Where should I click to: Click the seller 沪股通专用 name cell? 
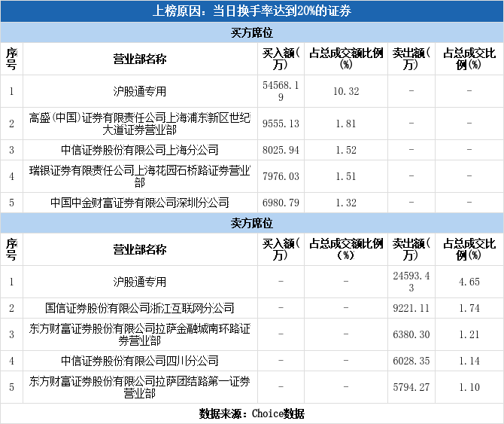tap(140, 282)
